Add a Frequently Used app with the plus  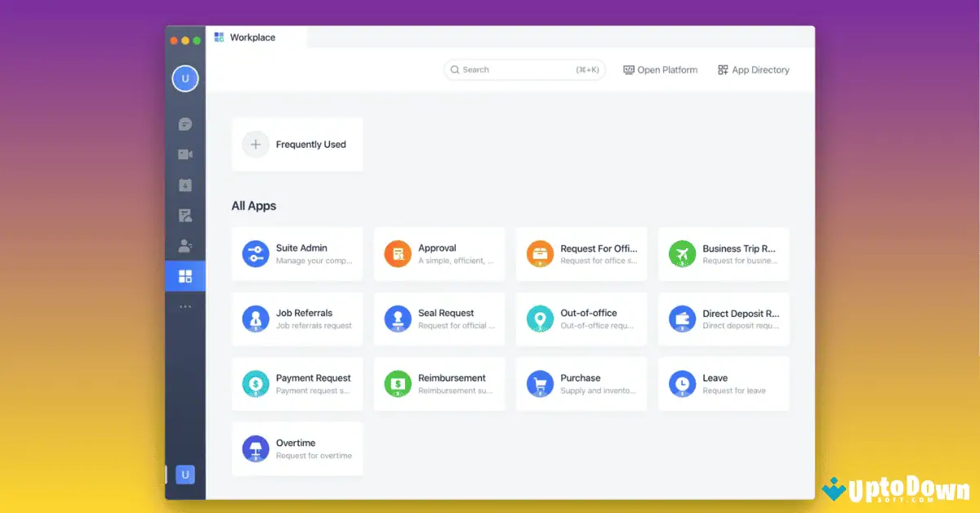(x=256, y=144)
